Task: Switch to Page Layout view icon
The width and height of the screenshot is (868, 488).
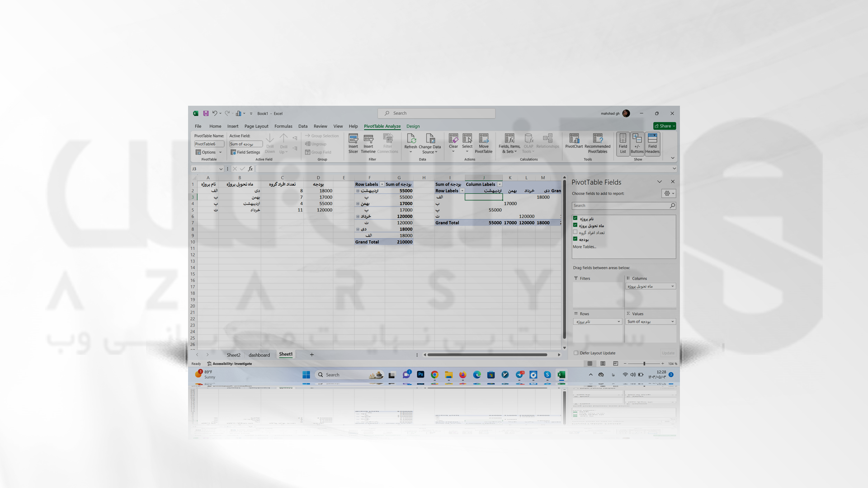Action: click(603, 364)
